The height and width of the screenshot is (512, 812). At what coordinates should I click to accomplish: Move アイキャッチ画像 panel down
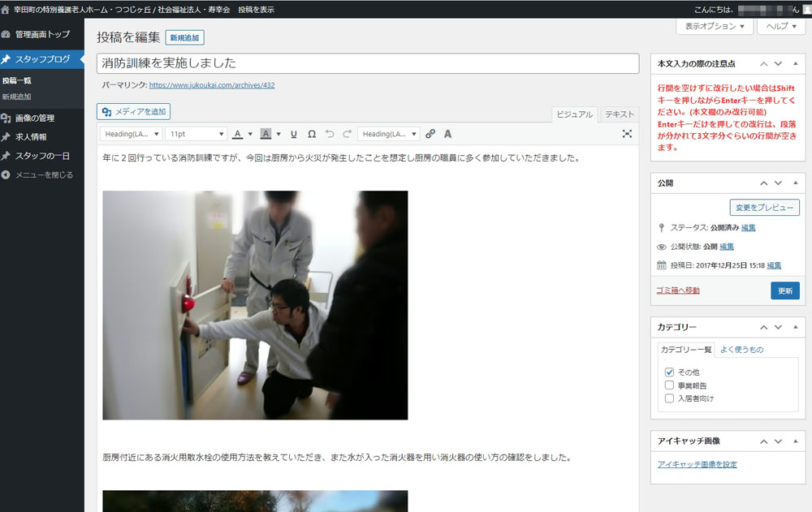coord(779,441)
